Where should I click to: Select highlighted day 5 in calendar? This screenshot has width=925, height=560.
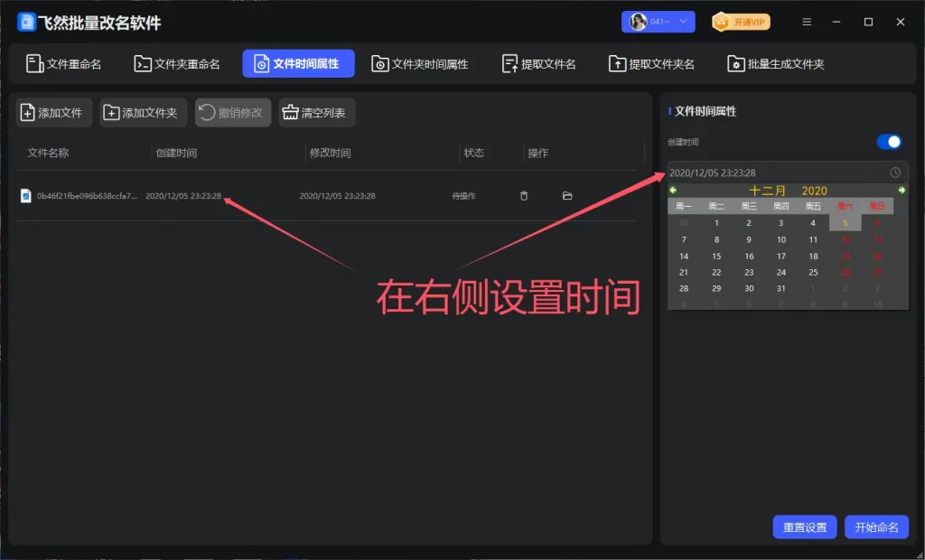click(x=846, y=222)
